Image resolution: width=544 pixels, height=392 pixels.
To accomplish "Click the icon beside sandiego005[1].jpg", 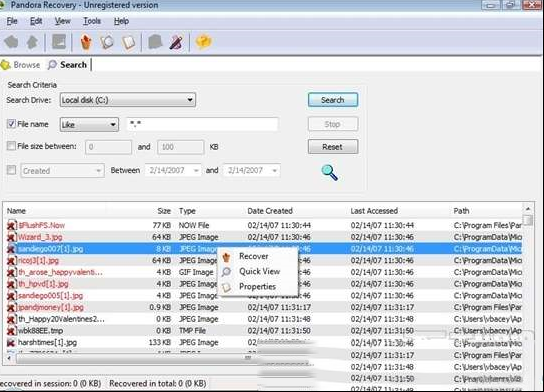I will [11, 296].
